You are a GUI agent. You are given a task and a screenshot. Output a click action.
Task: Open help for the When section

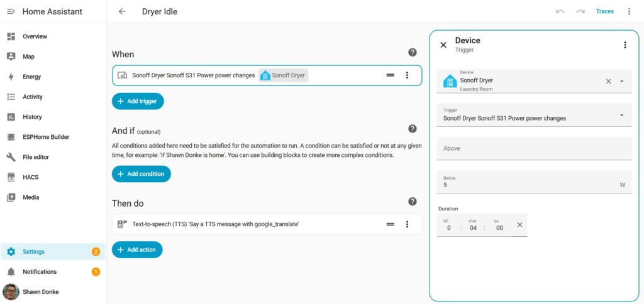pyautogui.click(x=413, y=53)
